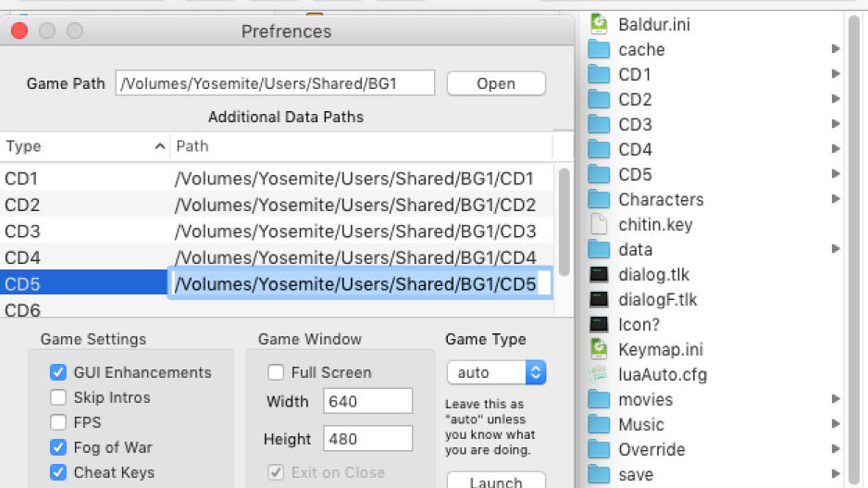This screenshot has width=868, height=488.
Task: Select the dialog.tlk file icon
Action: (599, 274)
